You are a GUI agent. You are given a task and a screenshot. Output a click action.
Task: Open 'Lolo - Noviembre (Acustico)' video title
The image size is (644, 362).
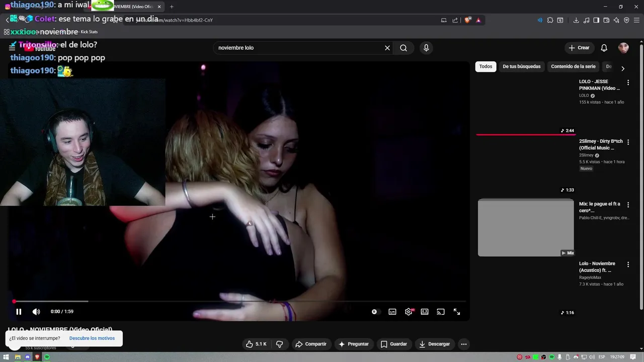(x=597, y=267)
